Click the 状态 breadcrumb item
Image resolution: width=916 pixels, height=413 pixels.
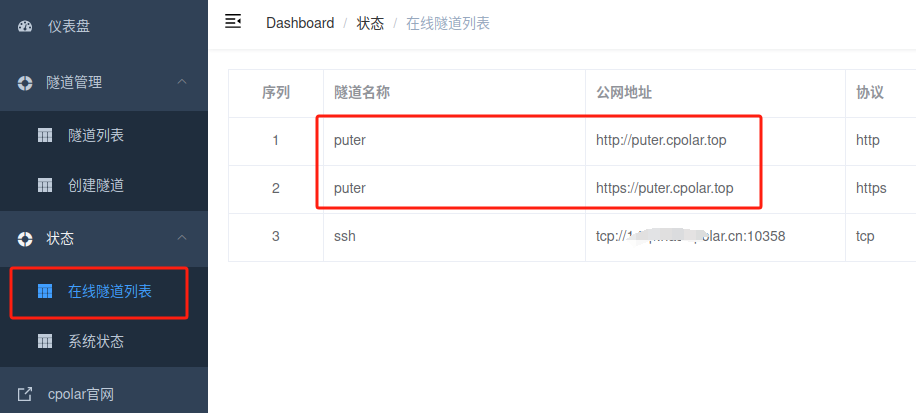[370, 23]
